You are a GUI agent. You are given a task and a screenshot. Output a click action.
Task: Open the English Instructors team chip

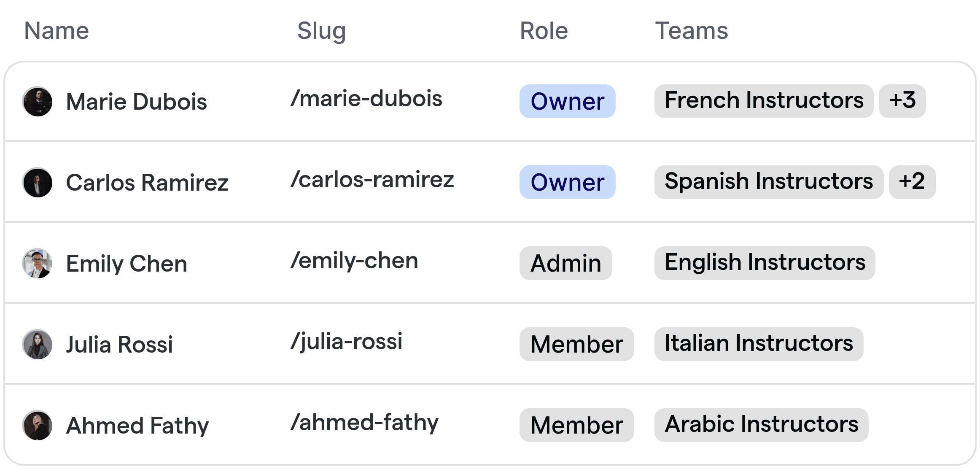[765, 263]
